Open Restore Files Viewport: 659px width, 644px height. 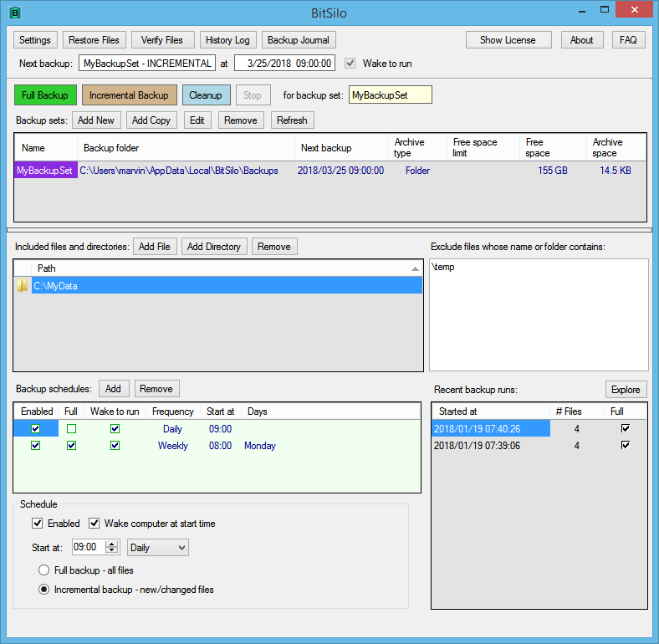(94, 40)
